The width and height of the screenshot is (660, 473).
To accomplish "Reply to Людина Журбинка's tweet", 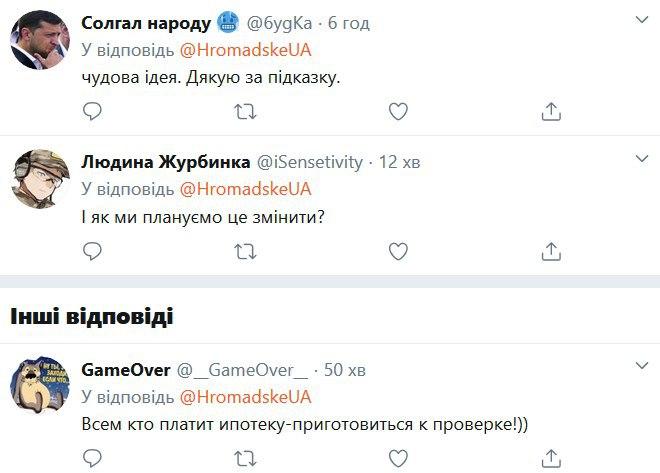I will (x=92, y=250).
